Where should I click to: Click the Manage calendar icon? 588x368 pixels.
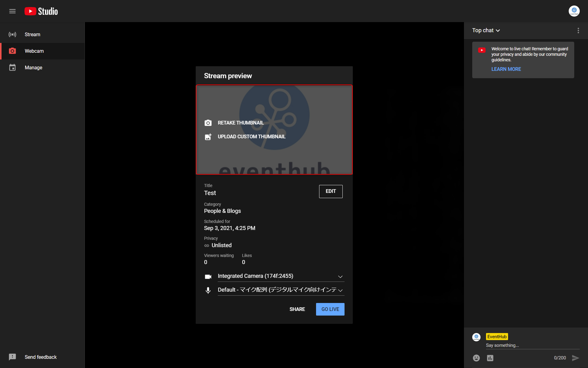[12, 67]
